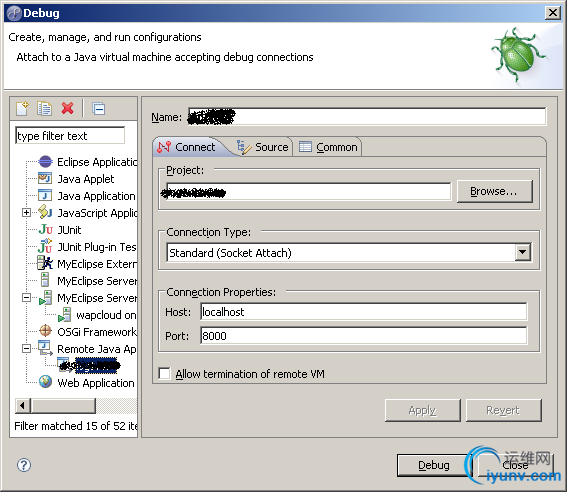
Task: Click the Apply button
Action: (423, 410)
